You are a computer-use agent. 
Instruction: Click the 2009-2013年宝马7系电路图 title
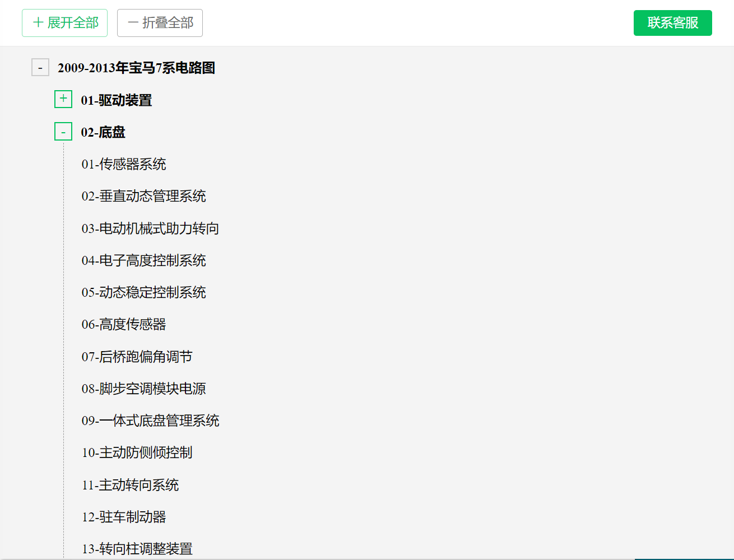click(x=136, y=68)
